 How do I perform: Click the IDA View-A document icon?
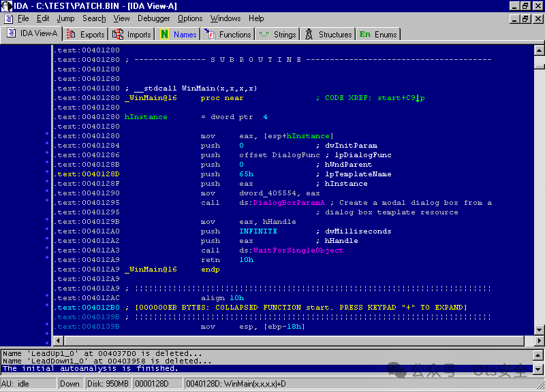[x=12, y=33]
